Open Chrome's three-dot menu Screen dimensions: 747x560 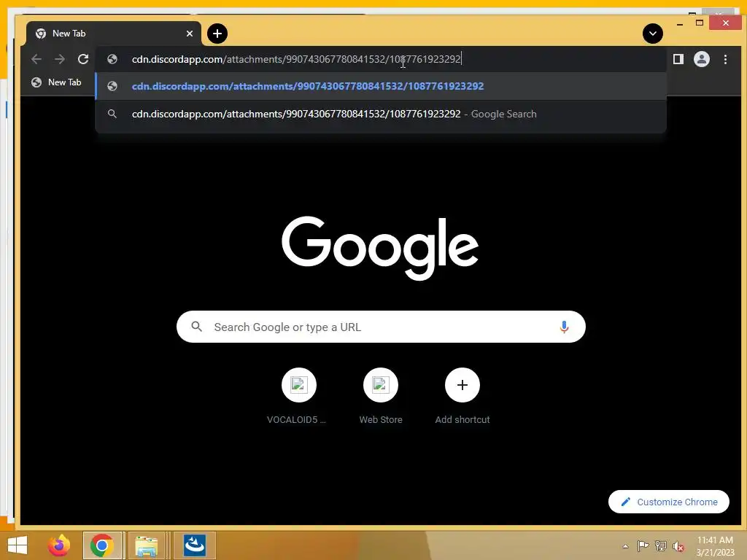(x=725, y=59)
